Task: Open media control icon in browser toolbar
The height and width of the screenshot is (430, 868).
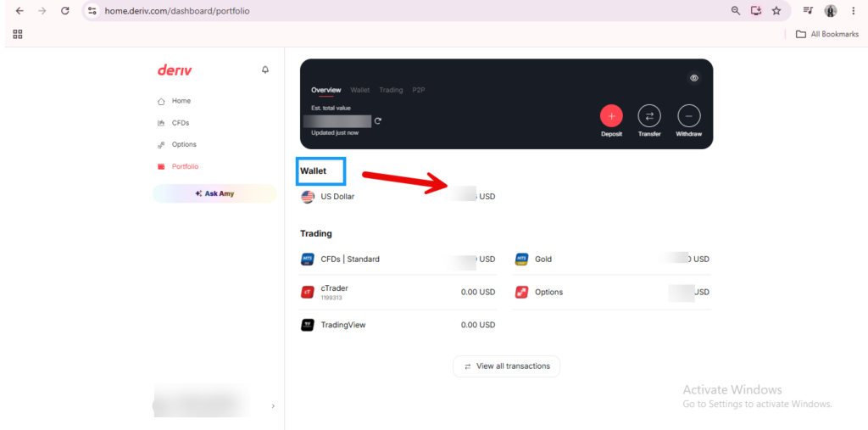Action: [808, 10]
